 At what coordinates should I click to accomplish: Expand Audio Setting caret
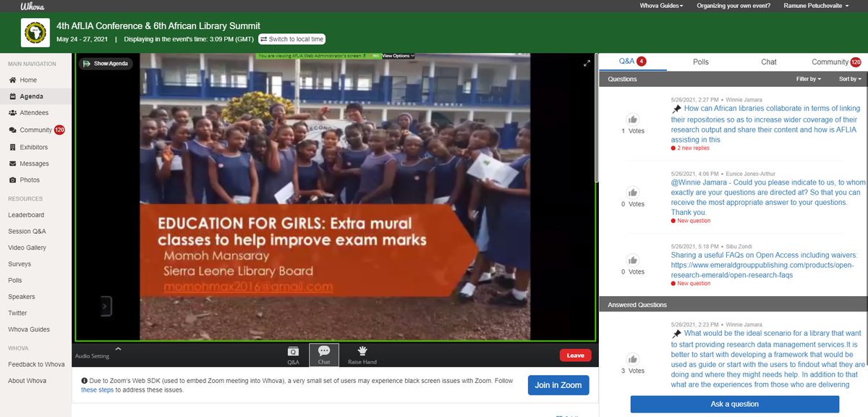(118, 349)
